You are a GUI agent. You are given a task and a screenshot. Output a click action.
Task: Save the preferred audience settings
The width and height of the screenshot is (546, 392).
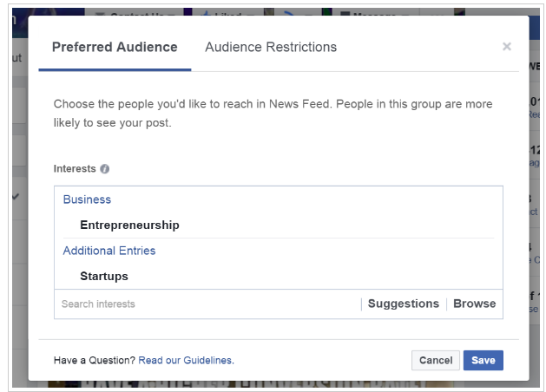point(483,361)
